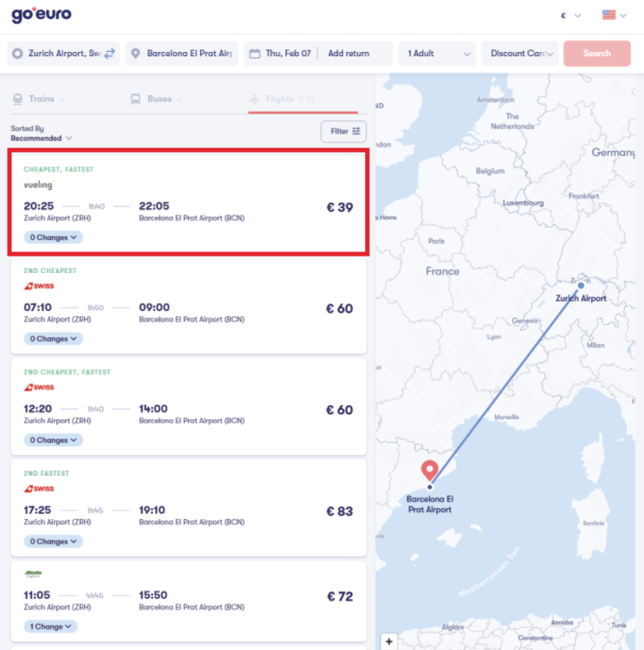Image resolution: width=644 pixels, height=650 pixels.
Task: Select the € 83 flight price
Action: (340, 511)
